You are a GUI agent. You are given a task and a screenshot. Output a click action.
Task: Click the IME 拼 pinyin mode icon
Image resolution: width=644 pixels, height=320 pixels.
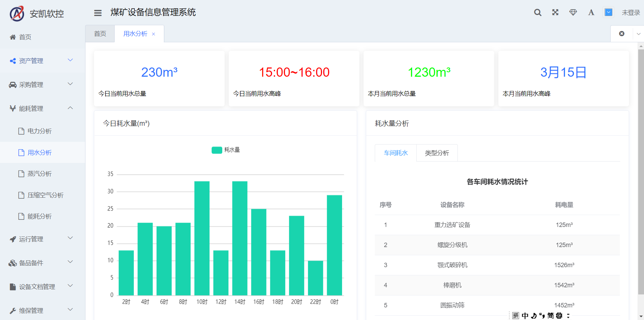point(516,316)
